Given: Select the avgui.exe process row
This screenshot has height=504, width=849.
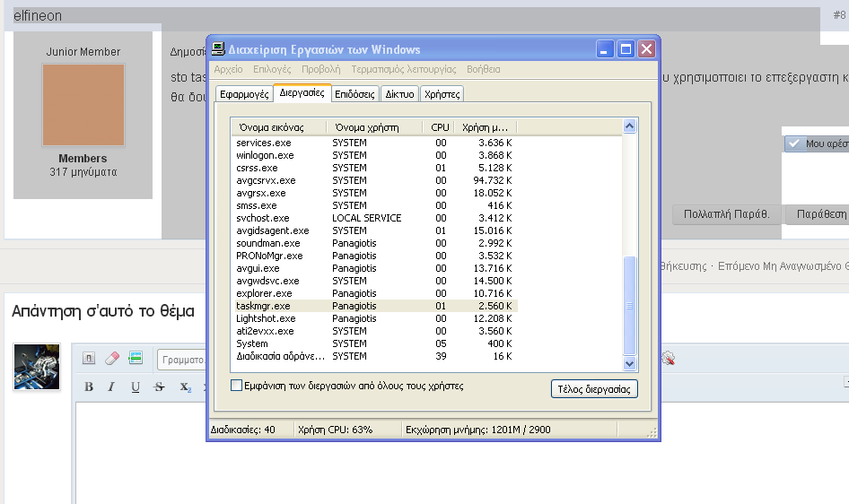Looking at the screenshot, I should pos(374,268).
